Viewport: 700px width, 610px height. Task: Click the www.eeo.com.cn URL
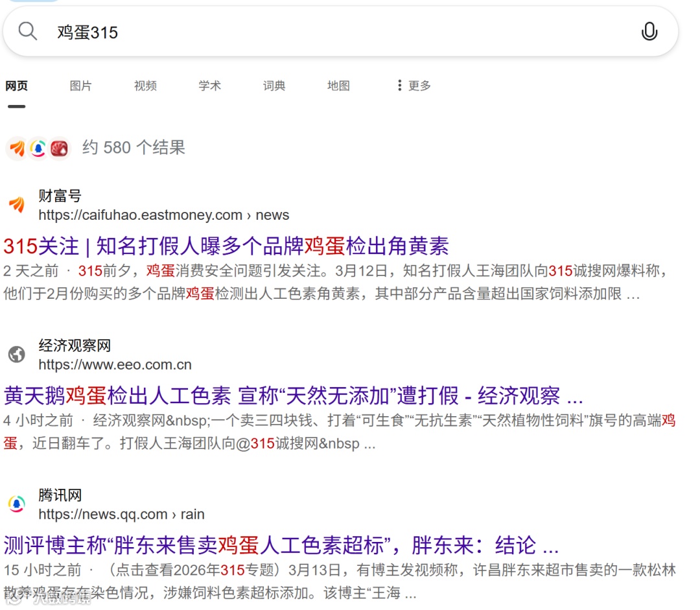click(x=115, y=365)
